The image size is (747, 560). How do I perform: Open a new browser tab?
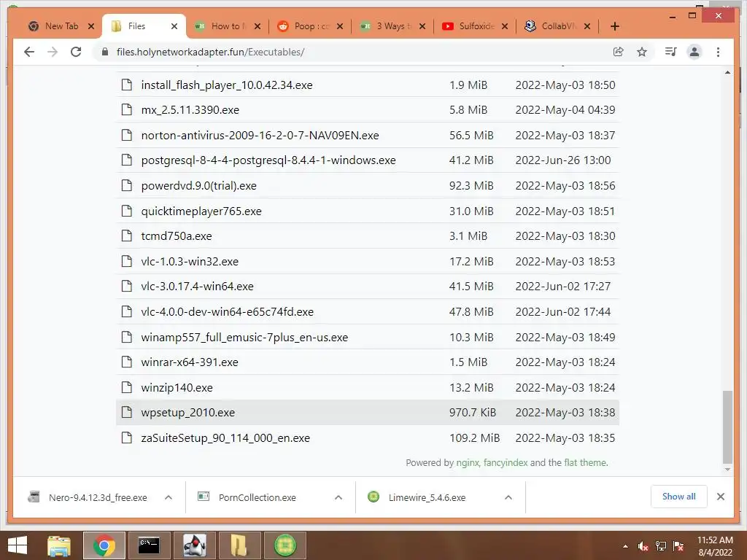pos(614,26)
